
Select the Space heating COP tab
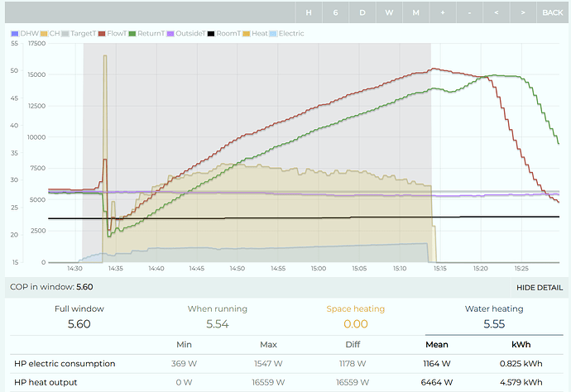pyautogui.click(x=355, y=317)
